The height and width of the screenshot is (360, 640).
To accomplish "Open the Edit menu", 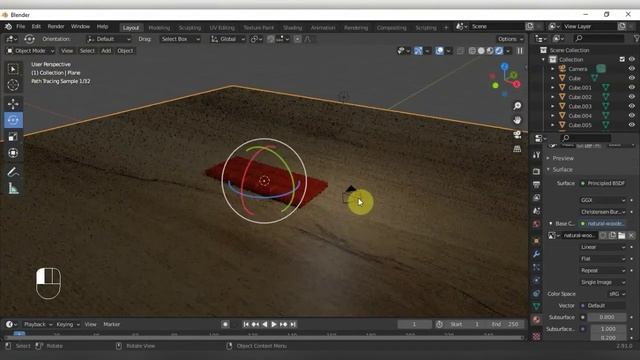I will 36,27.
